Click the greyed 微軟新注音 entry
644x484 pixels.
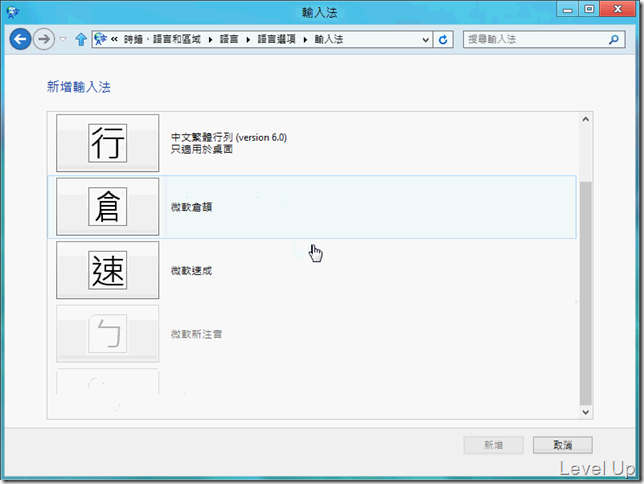[x=312, y=334]
